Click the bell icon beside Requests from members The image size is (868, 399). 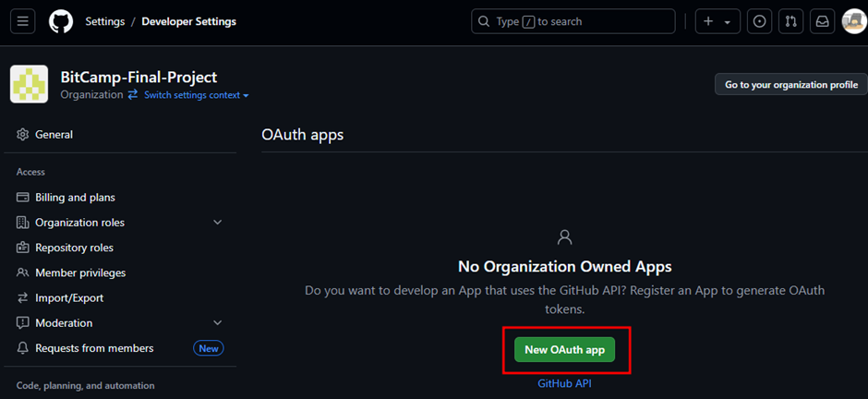tap(23, 348)
